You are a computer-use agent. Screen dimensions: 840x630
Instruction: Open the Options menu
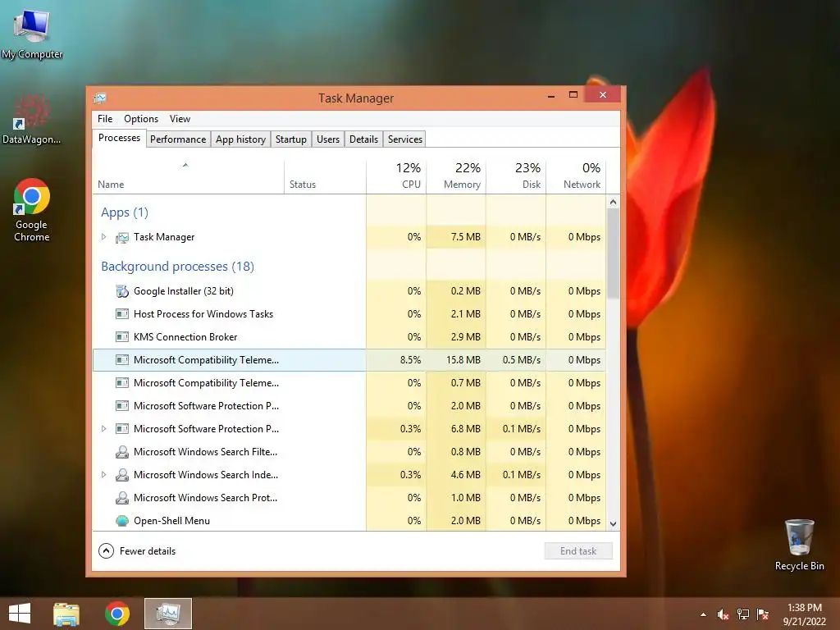pos(141,119)
